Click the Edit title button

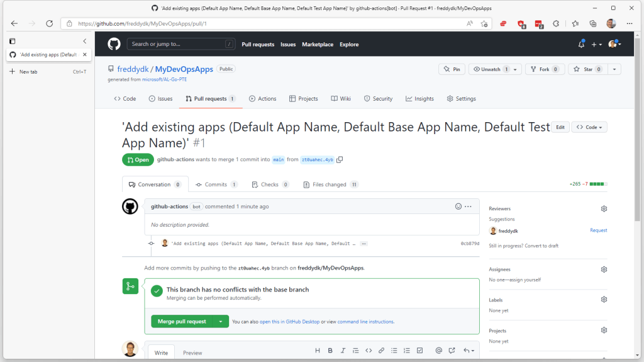[x=560, y=128]
